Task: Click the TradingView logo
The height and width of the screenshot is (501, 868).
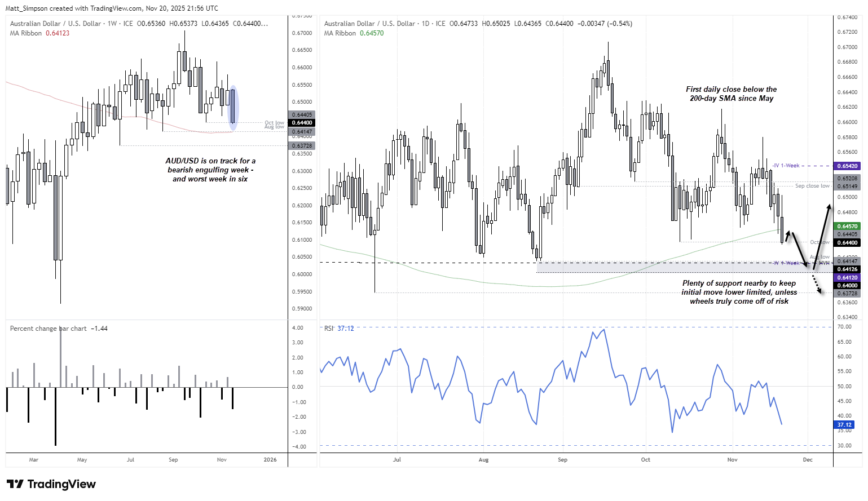Action: (x=51, y=484)
